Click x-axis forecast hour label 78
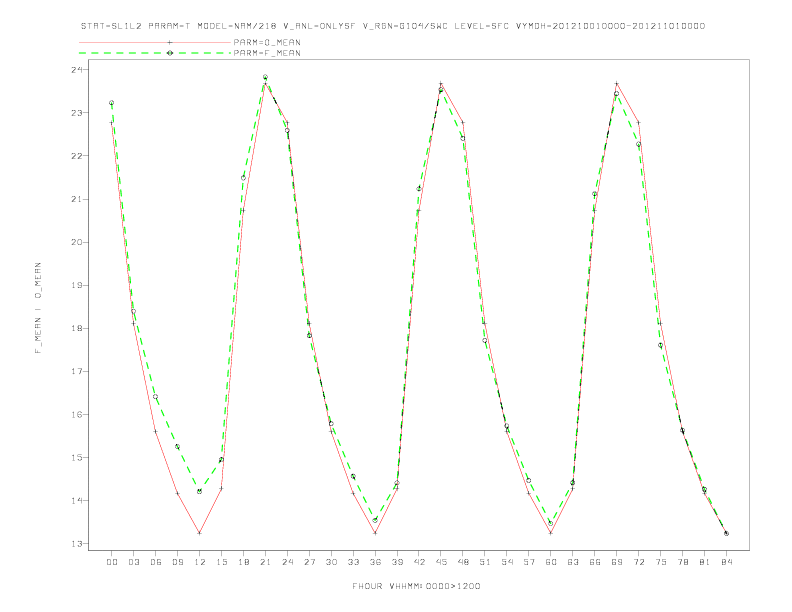792x612 pixels. tap(682, 562)
